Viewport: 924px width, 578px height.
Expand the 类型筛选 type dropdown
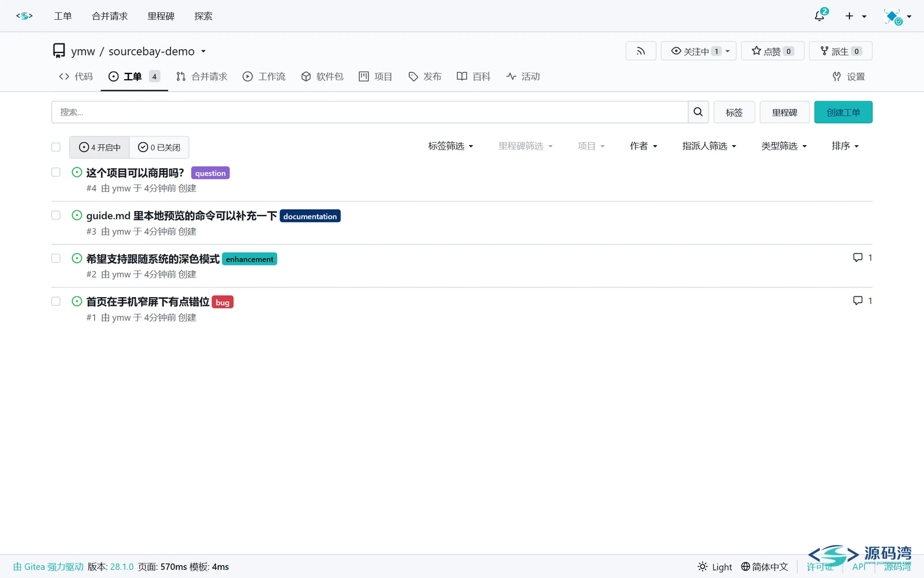click(x=784, y=146)
